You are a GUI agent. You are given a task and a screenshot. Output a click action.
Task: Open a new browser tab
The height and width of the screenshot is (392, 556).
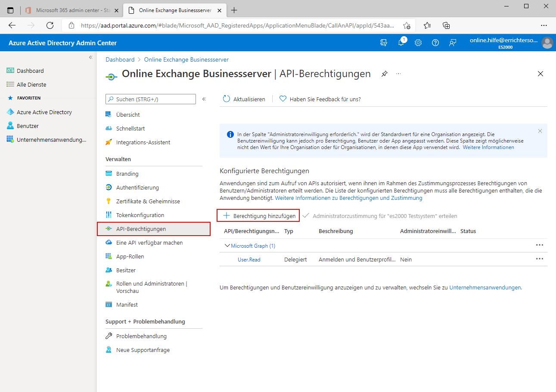click(234, 10)
